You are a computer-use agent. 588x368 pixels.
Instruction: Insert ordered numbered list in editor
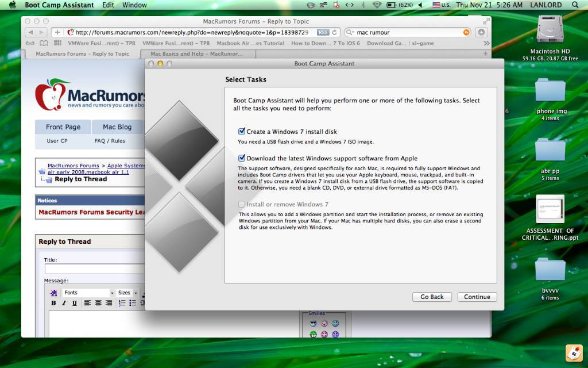pos(122,303)
